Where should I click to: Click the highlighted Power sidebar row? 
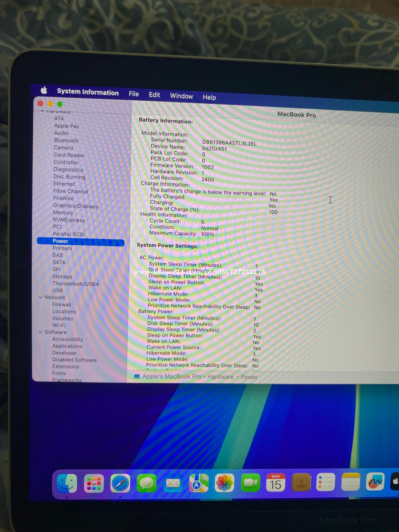tap(81, 241)
